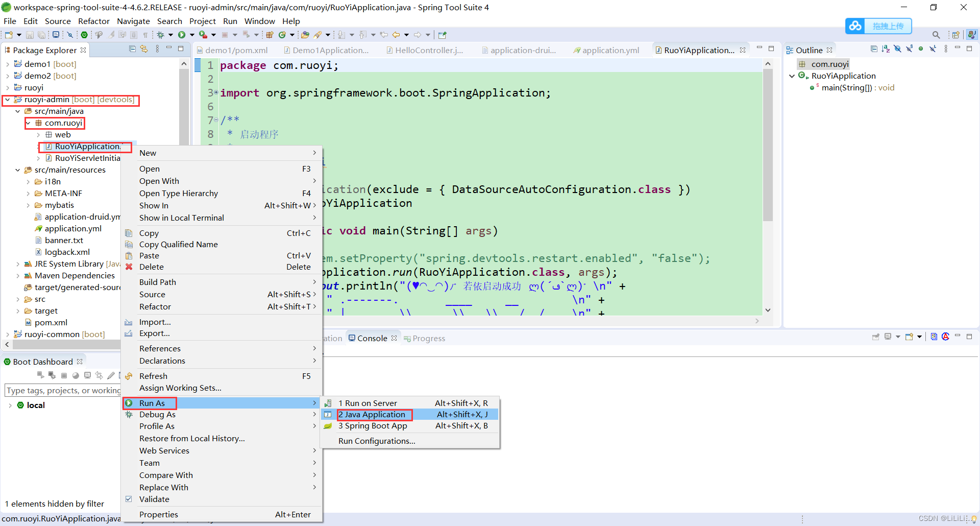
Task: Click the Search magnifier icon in top right
Action: 936,35
